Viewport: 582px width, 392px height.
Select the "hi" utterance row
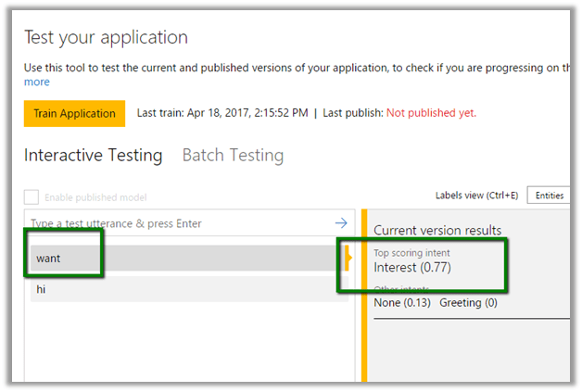pyautogui.click(x=185, y=289)
